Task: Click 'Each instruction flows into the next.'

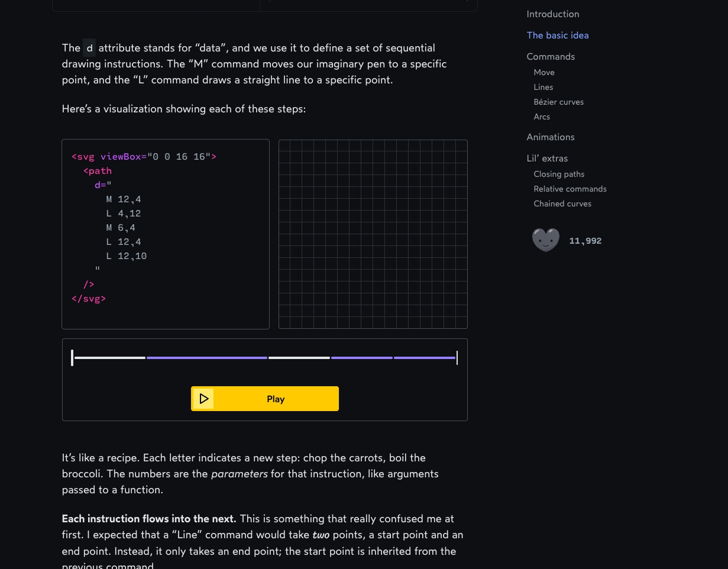Action: [x=149, y=519]
